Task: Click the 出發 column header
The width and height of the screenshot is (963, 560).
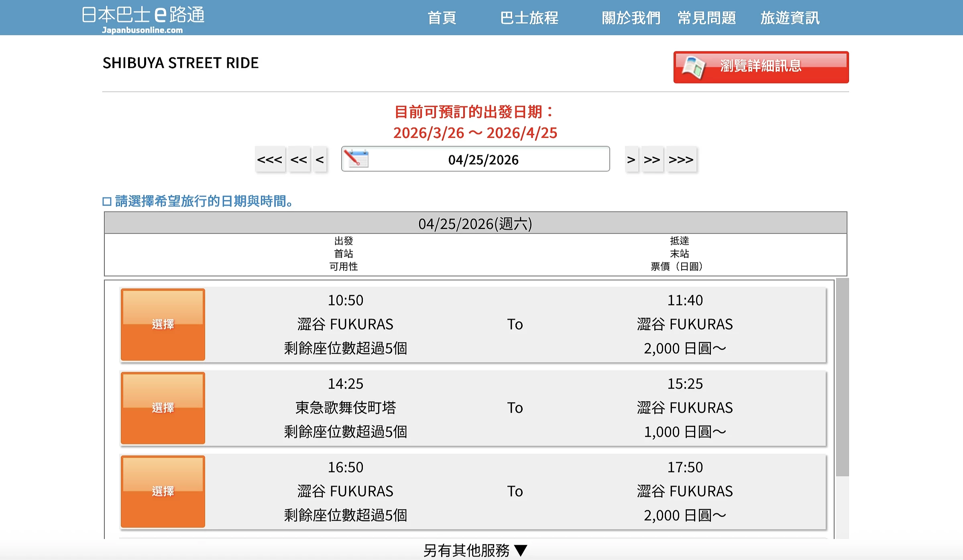Action: point(343,241)
